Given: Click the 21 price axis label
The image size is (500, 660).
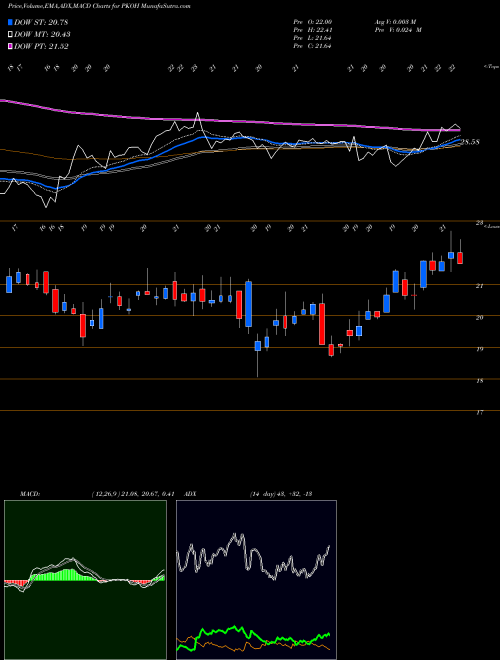Looking at the screenshot, I should pyautogui.click(x=479, y=286).
